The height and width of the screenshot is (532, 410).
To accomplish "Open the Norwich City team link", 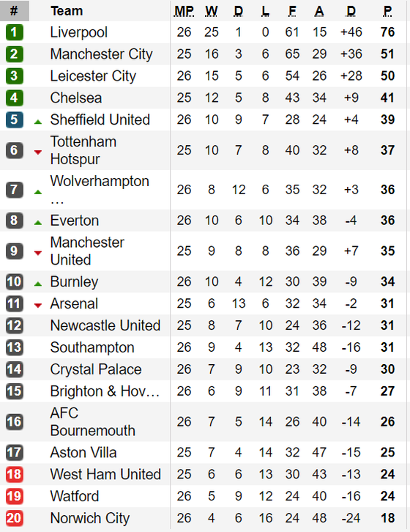I will tap(90, 518).
